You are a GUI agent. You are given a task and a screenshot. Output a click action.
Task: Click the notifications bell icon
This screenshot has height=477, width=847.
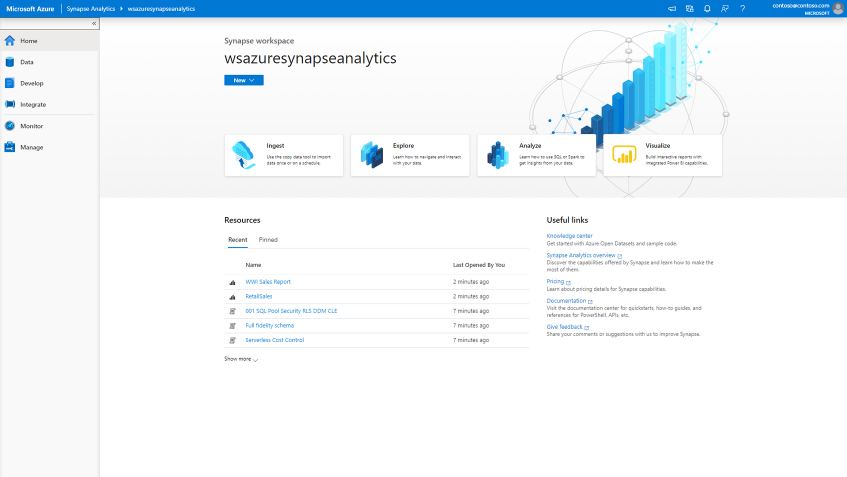tap(707, 8)
